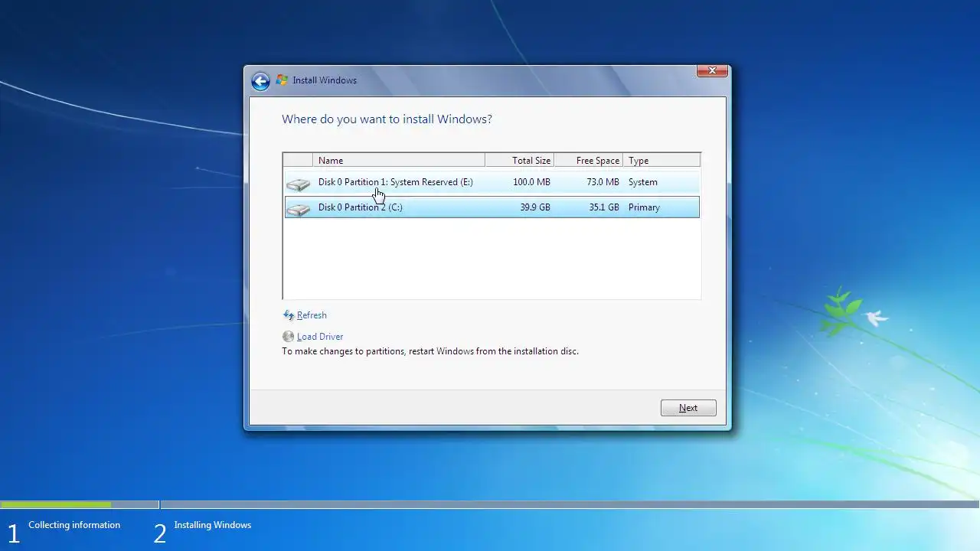Screen dimensions: 980x551
Task: Click the Load Driver disc icon
Action: pos(288,337)
